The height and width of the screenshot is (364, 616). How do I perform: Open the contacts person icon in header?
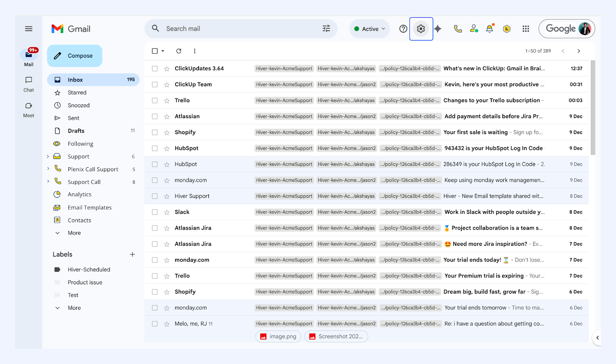pos(474,29)
